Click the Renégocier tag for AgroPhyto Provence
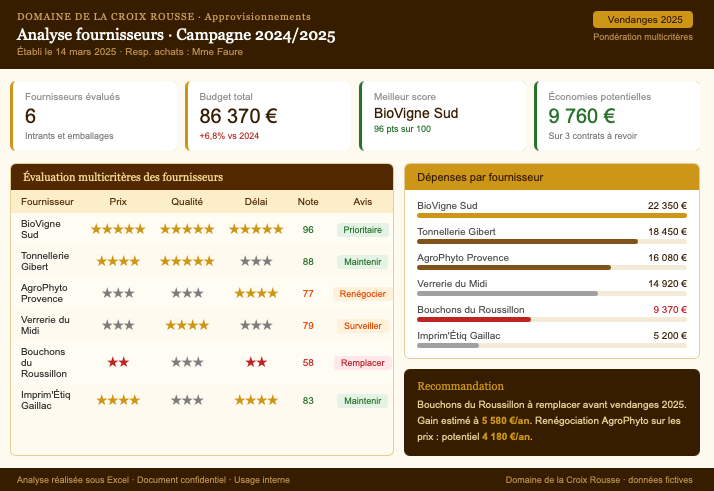The width and height of the screenshot is (714, 491). tap(362, 294)
